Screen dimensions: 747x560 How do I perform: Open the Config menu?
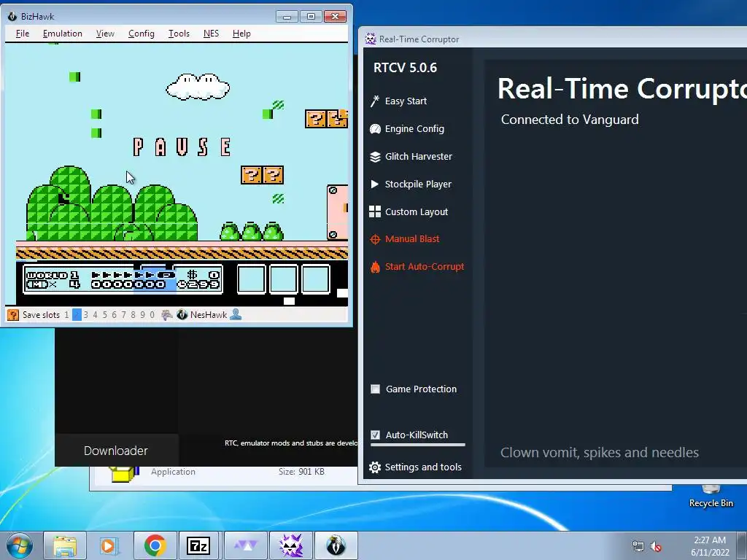[141, 34]
